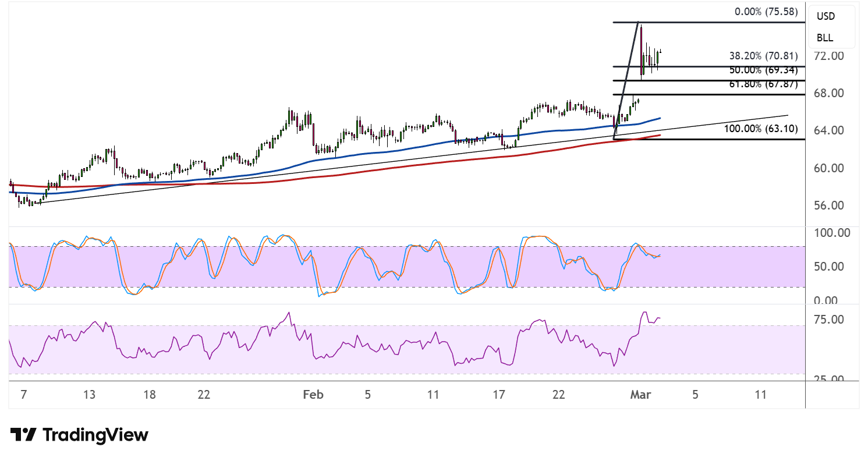This screenshot has height=461, width=868.
Task: Select the USD currency label
Action: pyautogui.click(x=825, y=15)
